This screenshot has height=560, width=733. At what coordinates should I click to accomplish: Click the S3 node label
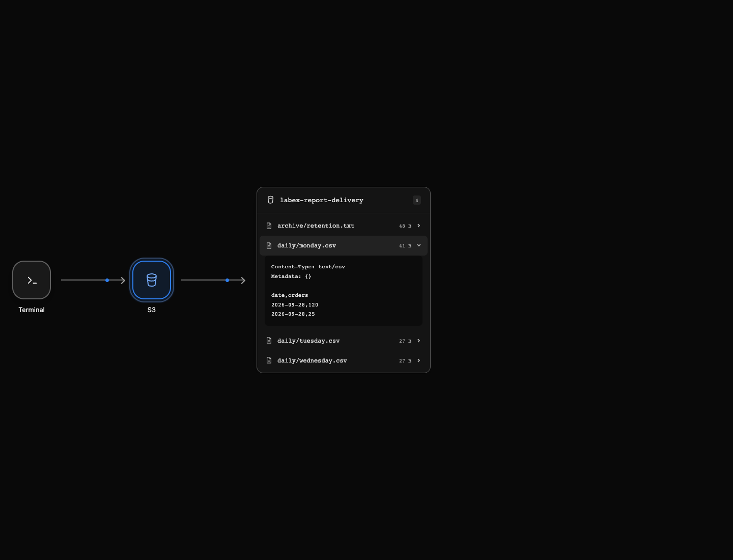(152, 310)
